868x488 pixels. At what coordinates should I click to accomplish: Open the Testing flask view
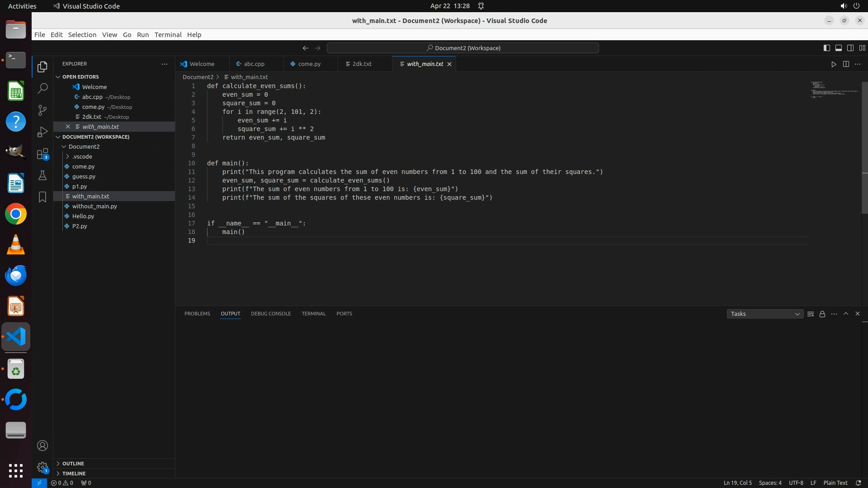pyautogui.click(x=42, y=176)
